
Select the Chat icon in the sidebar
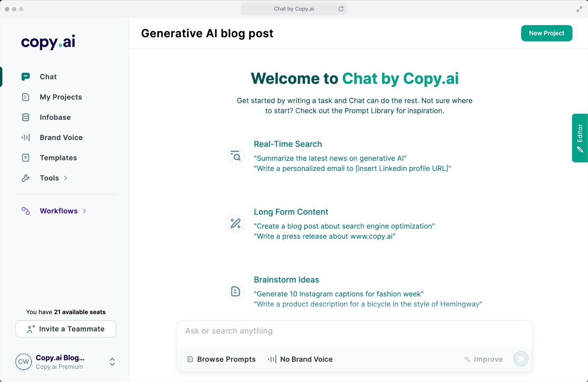click(26, 77)
